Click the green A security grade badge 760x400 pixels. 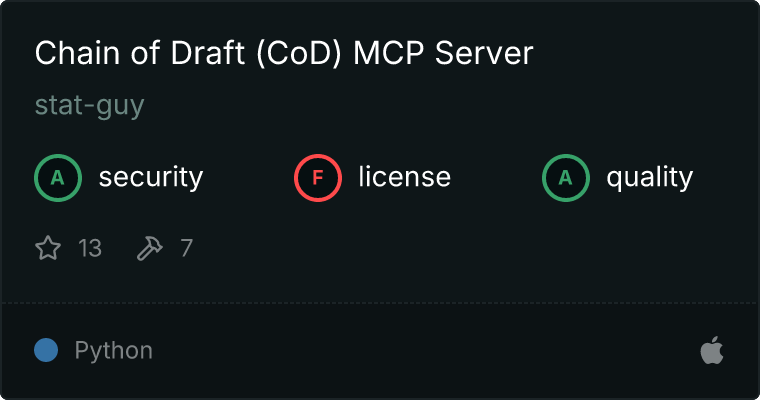pos(58,178)
